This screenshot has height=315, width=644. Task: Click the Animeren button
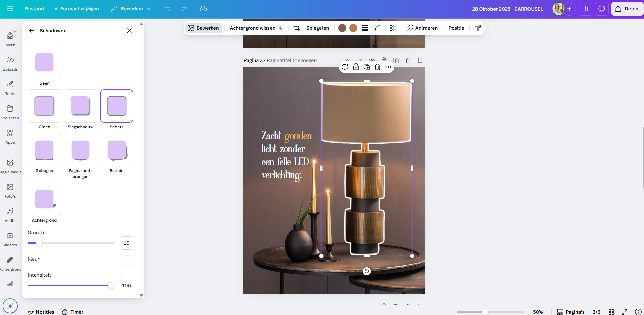pos(422,28)
